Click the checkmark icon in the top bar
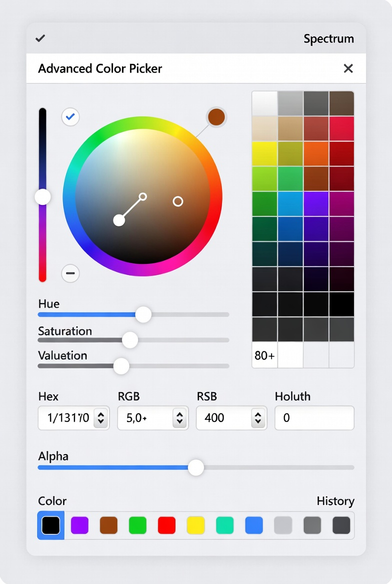 tap(40, 38)
